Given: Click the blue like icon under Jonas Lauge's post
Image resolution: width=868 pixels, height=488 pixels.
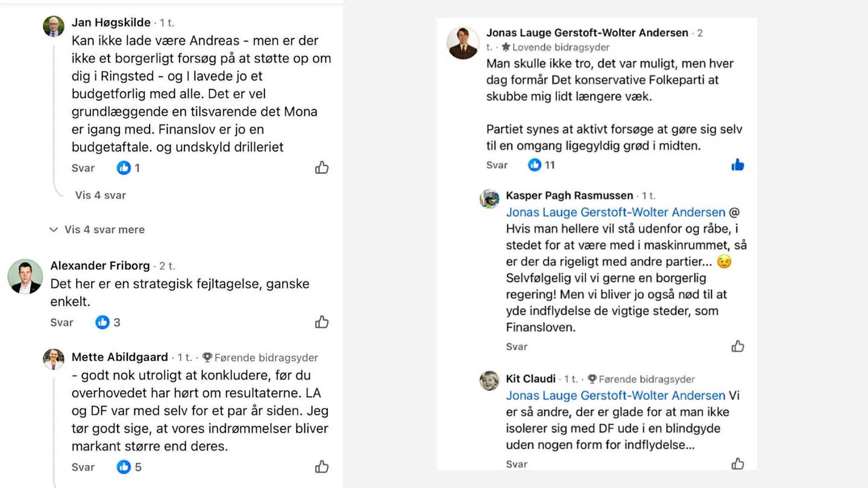Looking at the screenshot, I should point(737,164).
